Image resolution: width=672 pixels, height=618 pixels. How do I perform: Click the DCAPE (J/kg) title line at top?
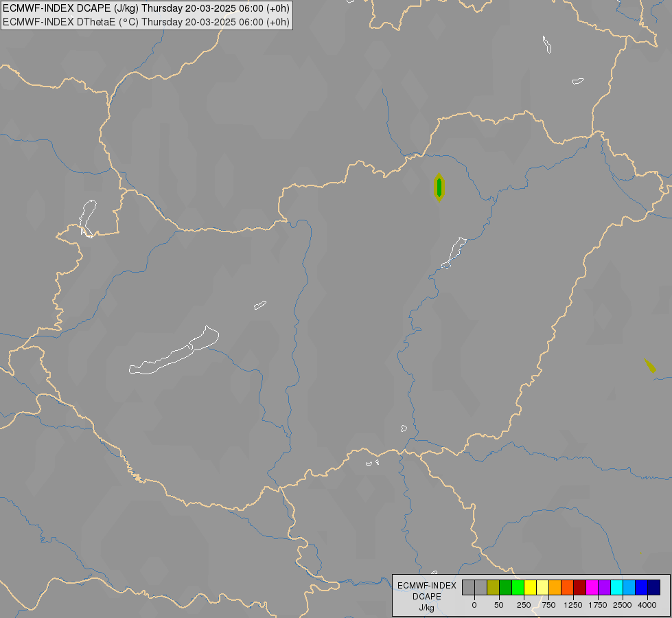(146, 8)
